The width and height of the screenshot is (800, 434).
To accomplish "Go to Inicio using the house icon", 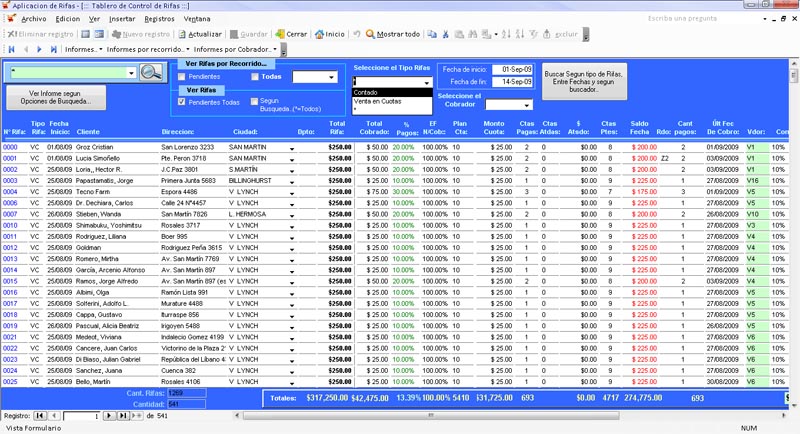I will (x=319, y=34).
